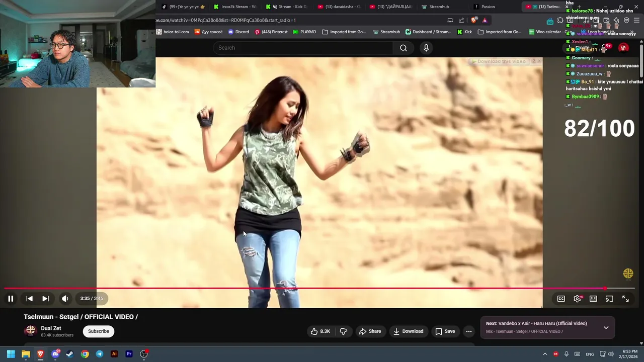Click the address bar URL

(226, 20)
